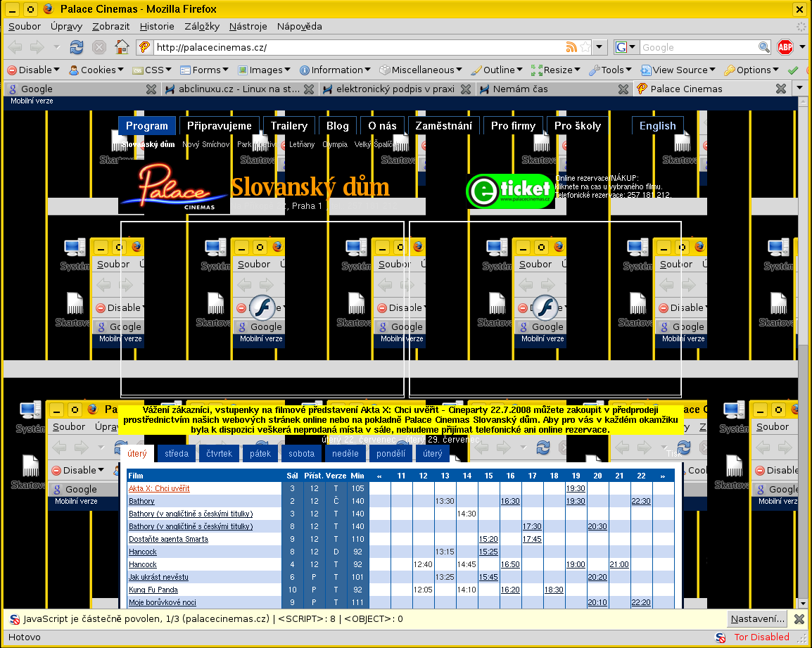Click the e-ticket logo

point(510,191)
